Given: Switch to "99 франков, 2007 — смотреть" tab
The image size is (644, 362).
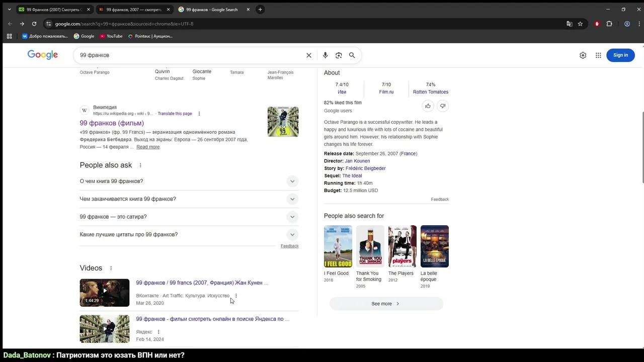Looking at the screenshot, I should click(133, 10).
